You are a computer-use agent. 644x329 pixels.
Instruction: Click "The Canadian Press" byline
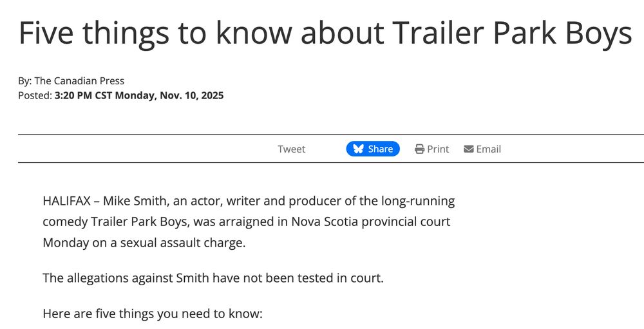tap(79, 81)
